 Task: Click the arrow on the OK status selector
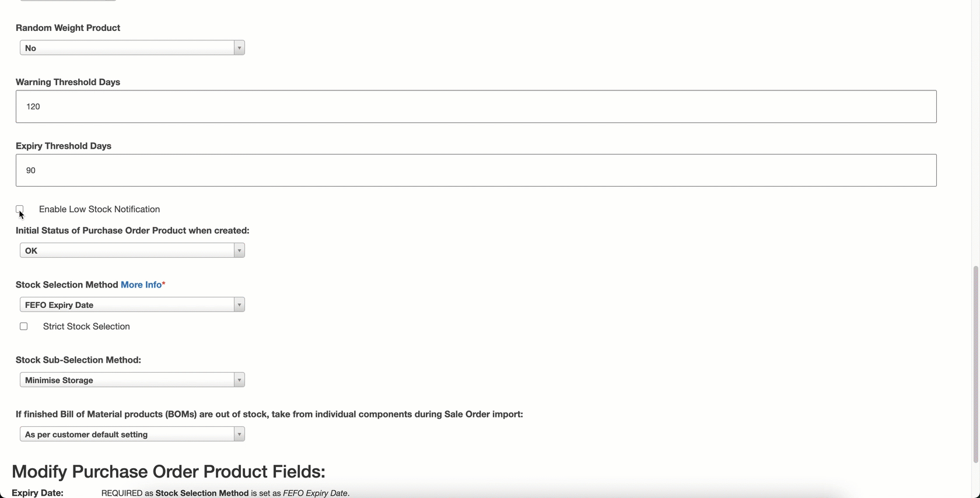[239, 250]
